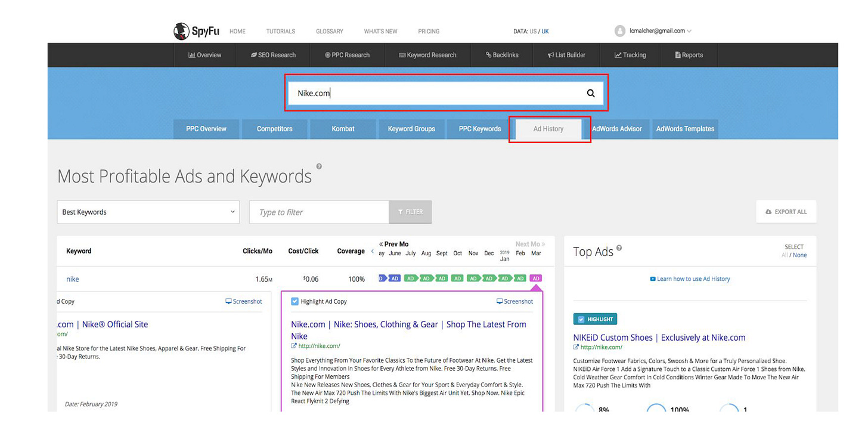Open the help question mark beside Most Profitable Ads
The width and height of the screenshot is (868, 439).
(319, 166)
